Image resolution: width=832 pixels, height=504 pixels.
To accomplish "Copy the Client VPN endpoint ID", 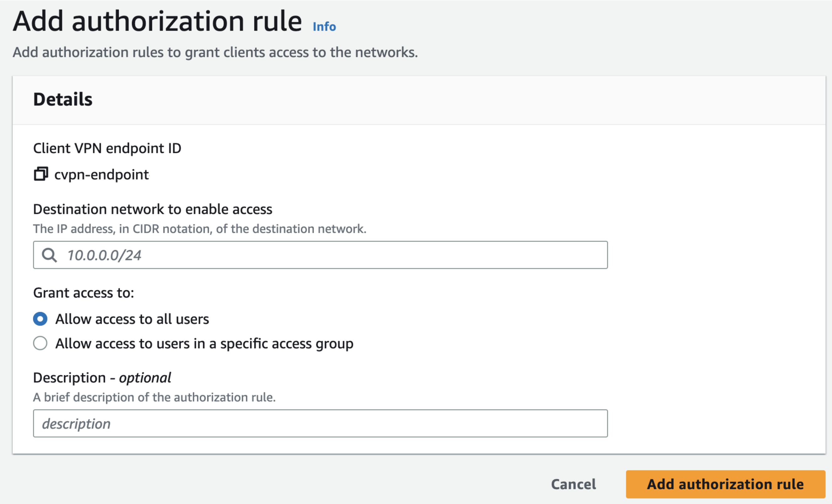I will click(x=41, y=174).
